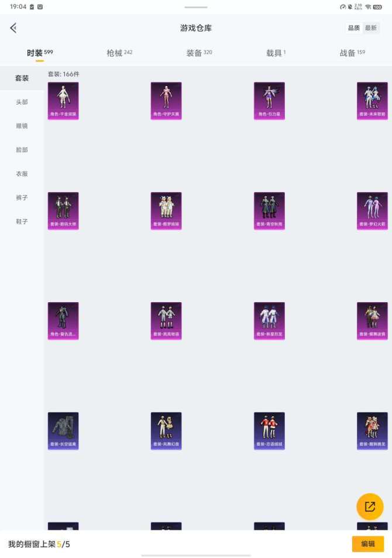
Task: Select 衣服 category in sidebar
Action: pos(22,173)
